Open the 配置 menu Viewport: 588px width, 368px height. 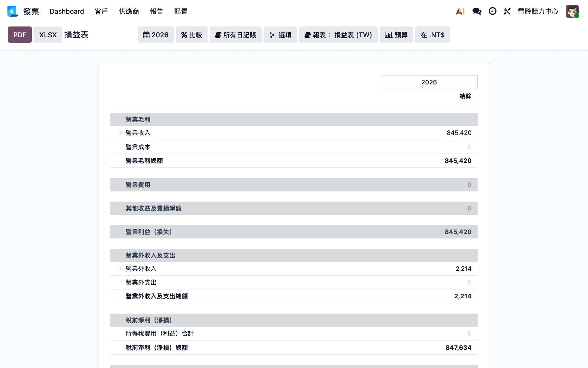181,11
